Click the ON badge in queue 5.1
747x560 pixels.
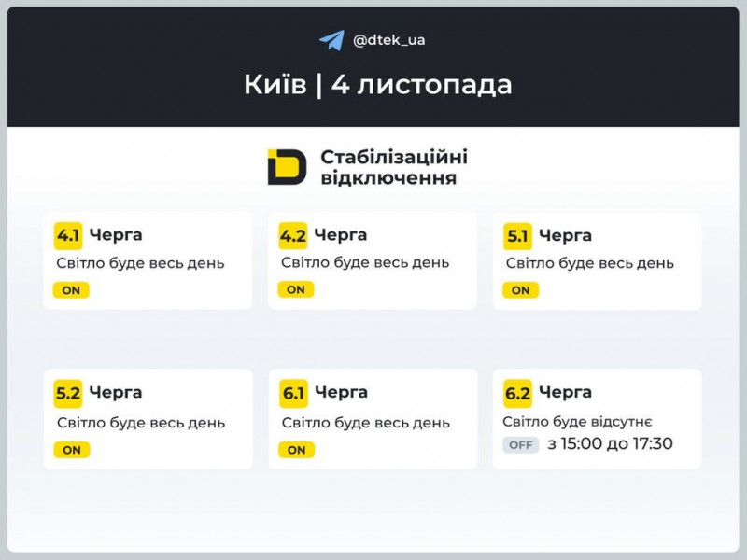tap(521, 290)
